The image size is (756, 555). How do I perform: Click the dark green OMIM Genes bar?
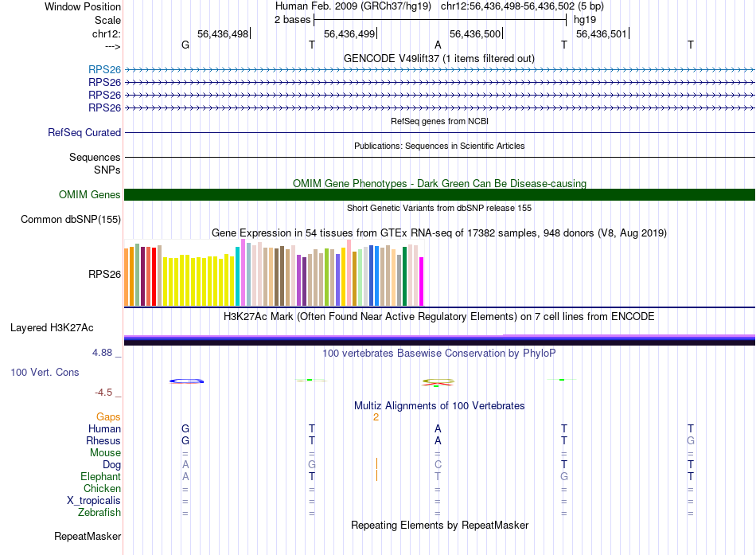click(x=439, y=194)
